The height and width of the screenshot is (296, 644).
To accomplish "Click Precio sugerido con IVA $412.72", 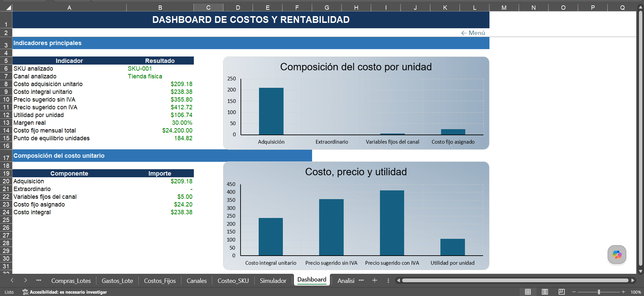I will (160, 107).
